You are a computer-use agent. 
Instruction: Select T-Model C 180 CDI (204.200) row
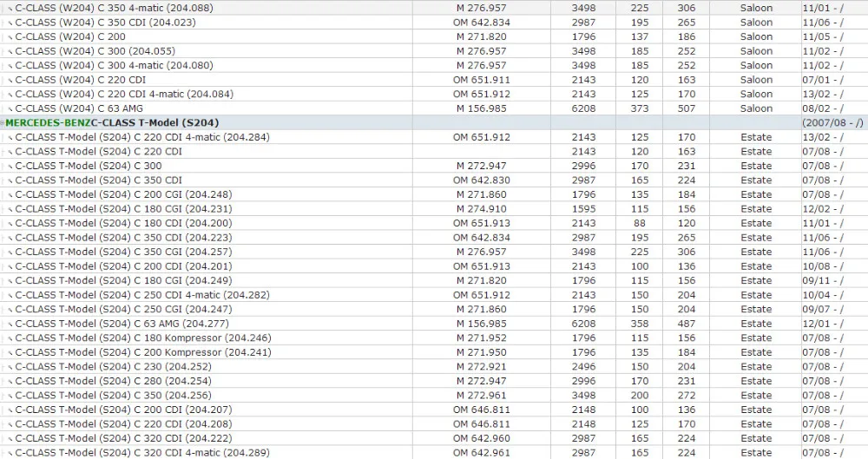point(434,223)
